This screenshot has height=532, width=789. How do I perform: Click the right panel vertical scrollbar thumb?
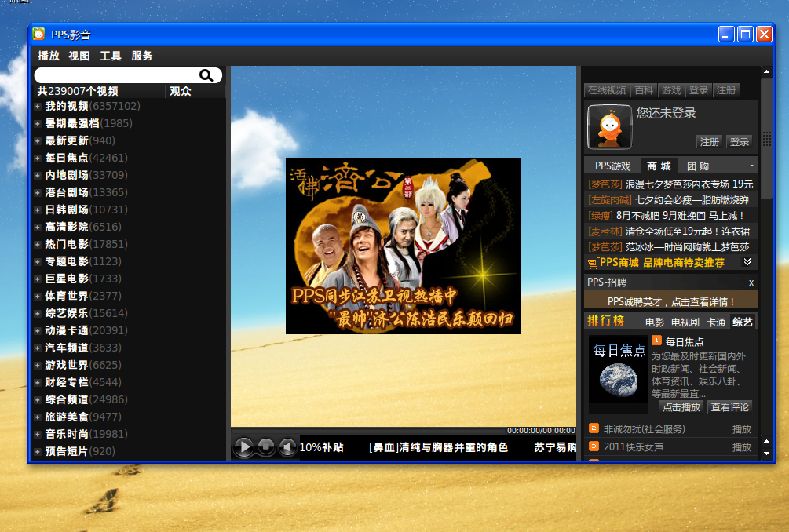click(x=766, y=140)
